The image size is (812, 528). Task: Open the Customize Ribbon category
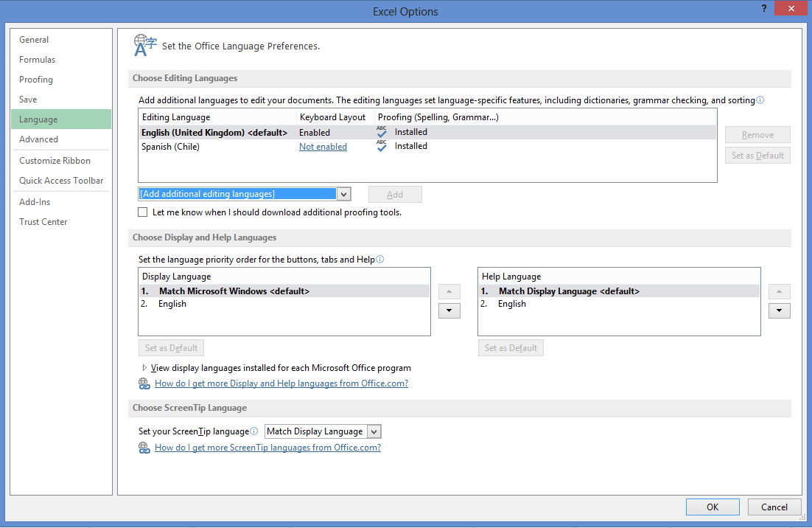tap(61, 161)
